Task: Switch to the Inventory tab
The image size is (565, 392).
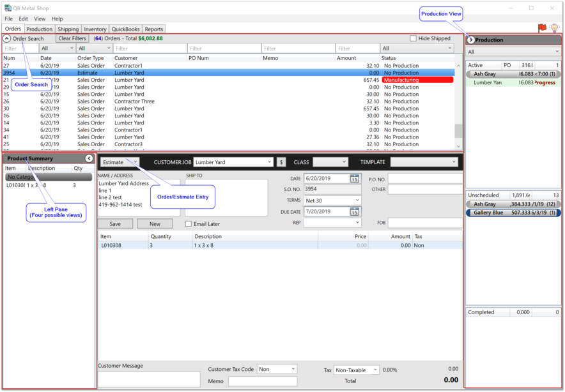Action: pos(95,29)
